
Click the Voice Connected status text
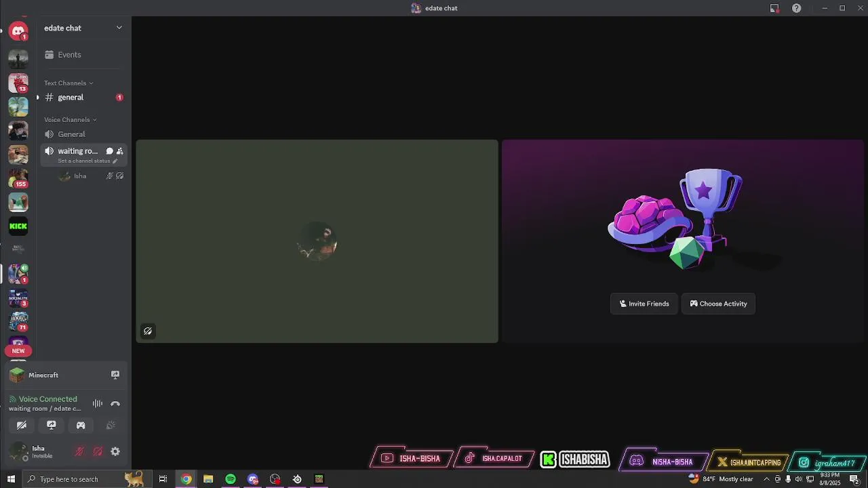coord(47,399)
